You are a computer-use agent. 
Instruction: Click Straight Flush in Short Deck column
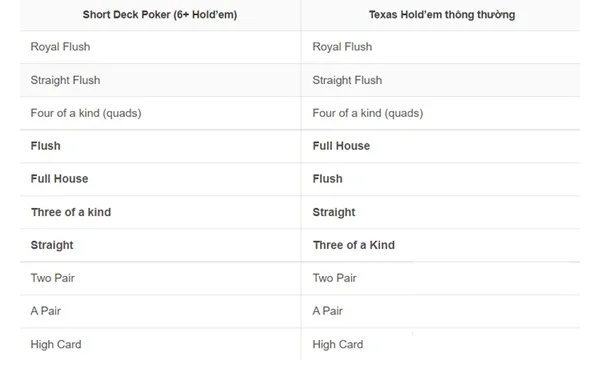pos(65,80)
